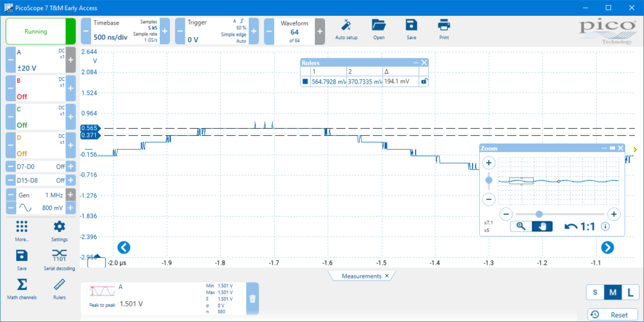The height and width of the screenshot is (322, 644).
Task: Increase the Trigger level
Action: click(x=254, y=31)
